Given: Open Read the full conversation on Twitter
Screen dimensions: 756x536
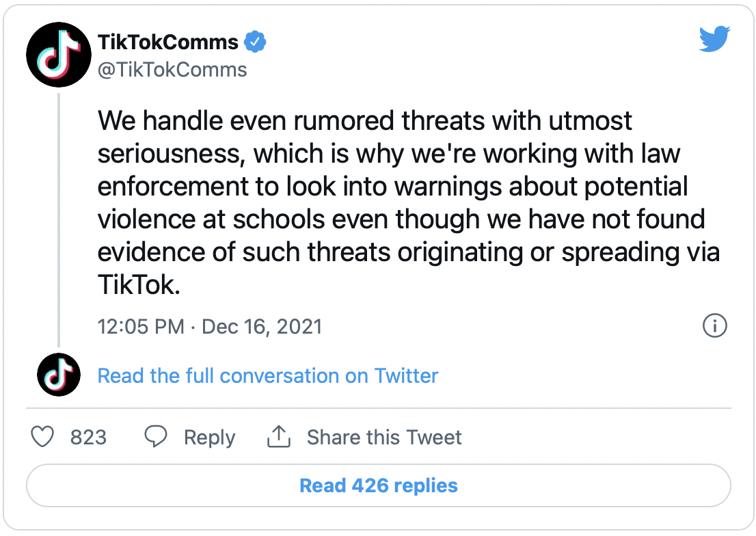Looking at the screenshot, I should [x=268, y=375].
